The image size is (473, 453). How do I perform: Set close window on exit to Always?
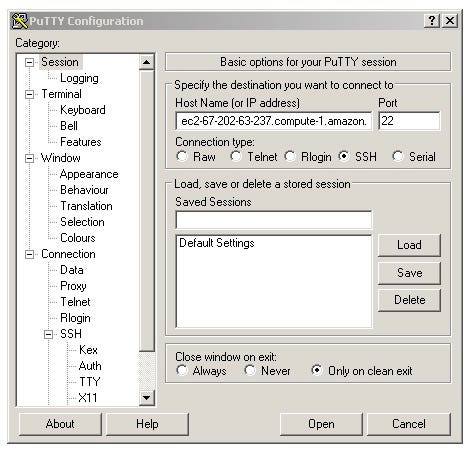click(x=182, y=370)
